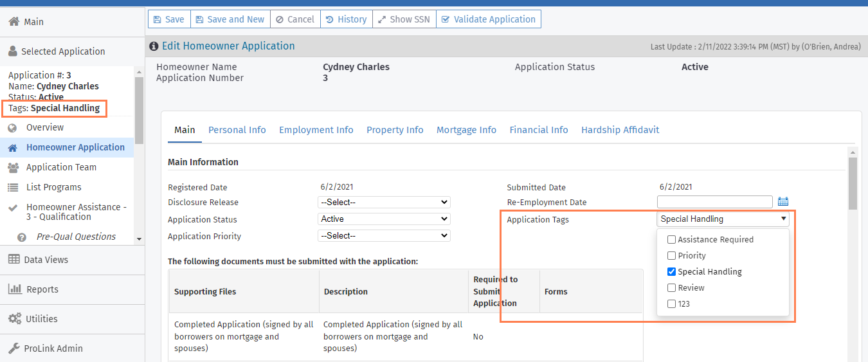Screen dimensions: 868x362
Task: Click the Show SSN button
Action: (404, 19)
